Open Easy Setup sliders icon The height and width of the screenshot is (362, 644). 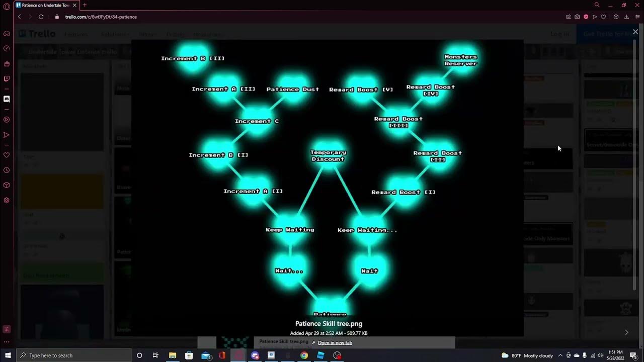click(636, 17)
